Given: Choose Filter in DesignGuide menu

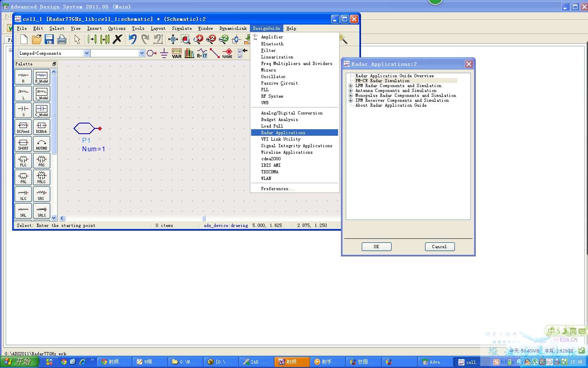Looking at the screenshot, I should pos(268,50).
